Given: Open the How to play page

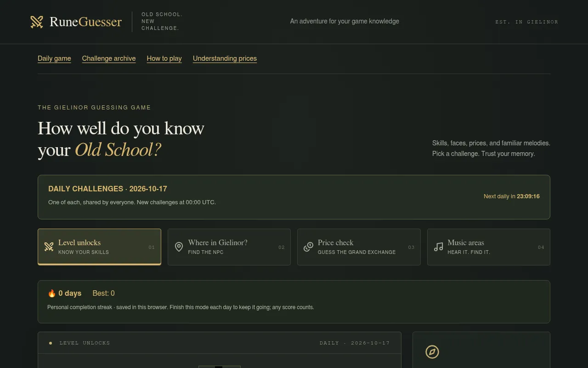Looking at the screenshot, I should point(164,58).
